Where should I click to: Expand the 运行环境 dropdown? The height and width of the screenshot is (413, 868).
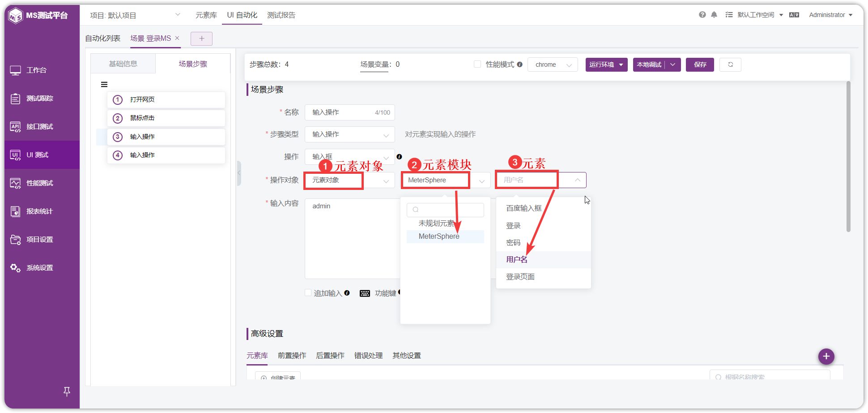(x=606, y=65)
